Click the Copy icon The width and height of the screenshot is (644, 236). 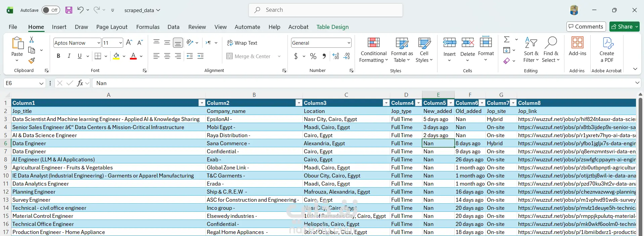pos(32,50)
